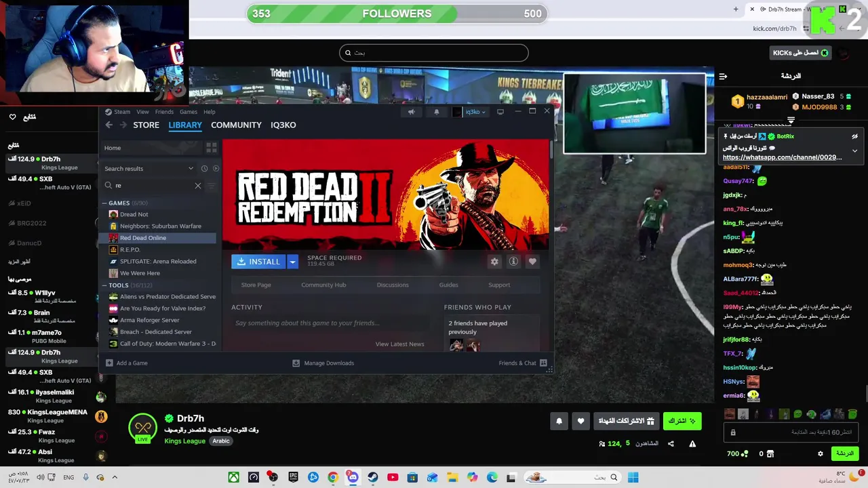Screen dimensions: 868x488
Task: Report stream with warning triangle icon
Action: tap(692, 444)
